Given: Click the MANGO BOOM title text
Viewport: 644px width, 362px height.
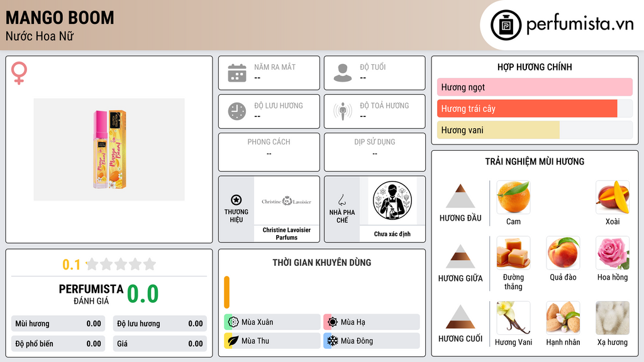Looking at the screenshot, I should (x=60, y=18).
